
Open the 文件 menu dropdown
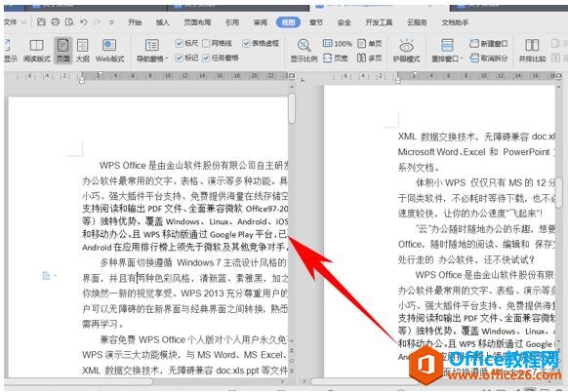tap(16, 22)
